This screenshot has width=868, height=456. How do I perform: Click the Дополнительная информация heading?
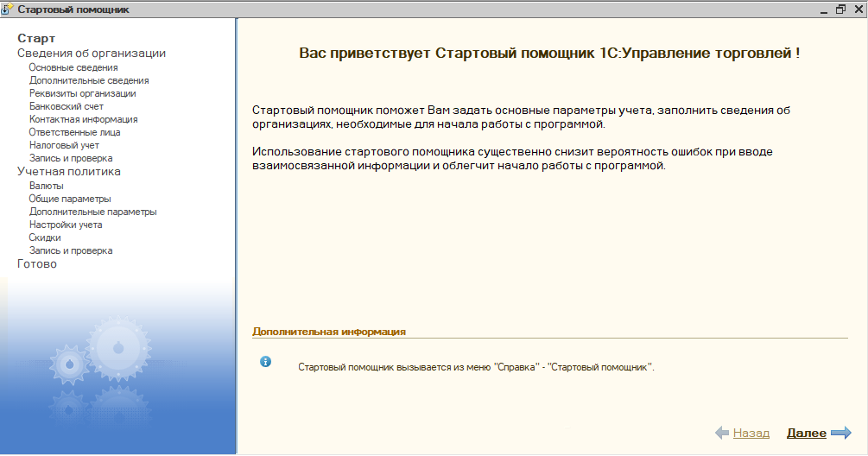329,332
